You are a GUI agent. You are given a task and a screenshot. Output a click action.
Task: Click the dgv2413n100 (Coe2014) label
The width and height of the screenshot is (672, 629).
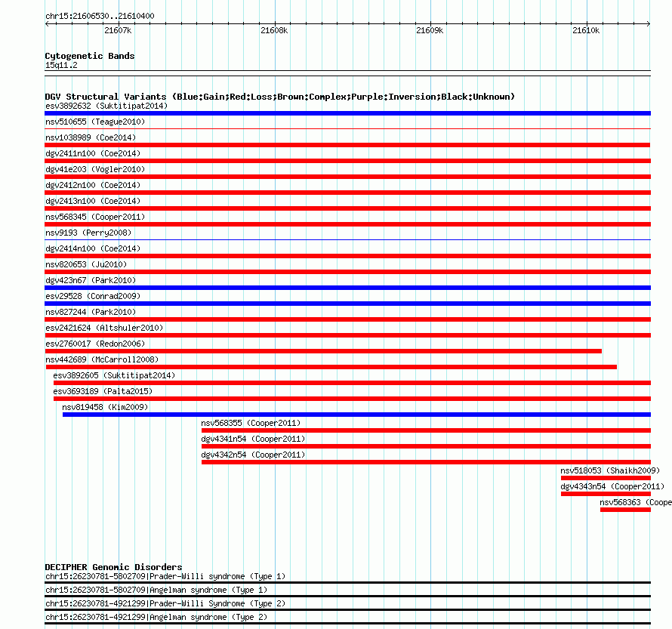pos(93,201)
